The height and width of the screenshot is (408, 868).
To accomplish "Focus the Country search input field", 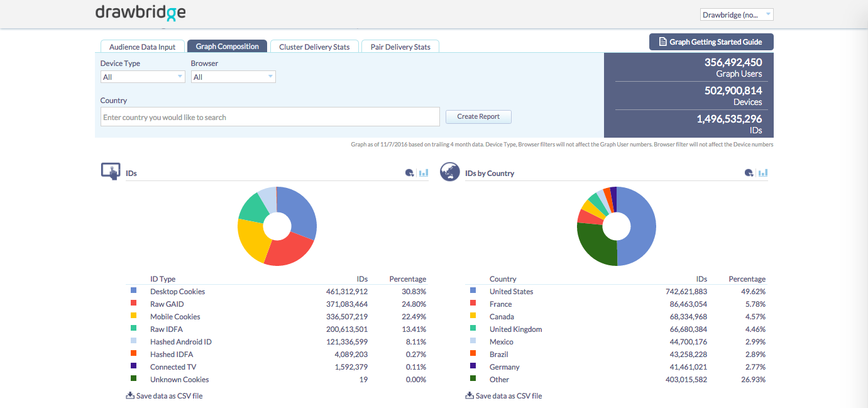I will [x=270, y=117].
